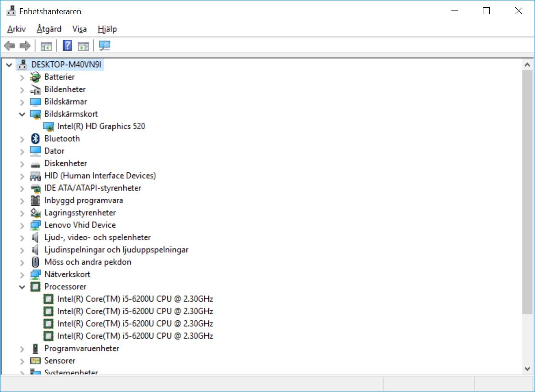Expand the Batterier category
This screenshot has width=535, height=392.
point(22,77)
